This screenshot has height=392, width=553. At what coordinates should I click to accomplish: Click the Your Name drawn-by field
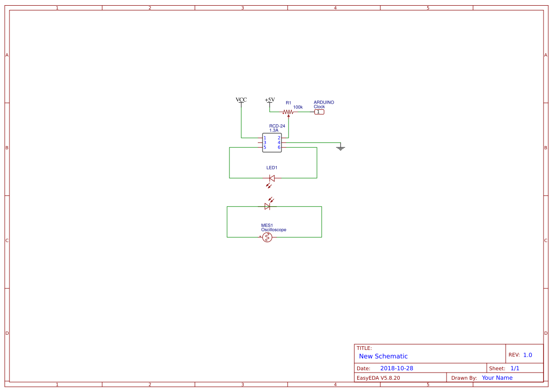tap(497, 378)
